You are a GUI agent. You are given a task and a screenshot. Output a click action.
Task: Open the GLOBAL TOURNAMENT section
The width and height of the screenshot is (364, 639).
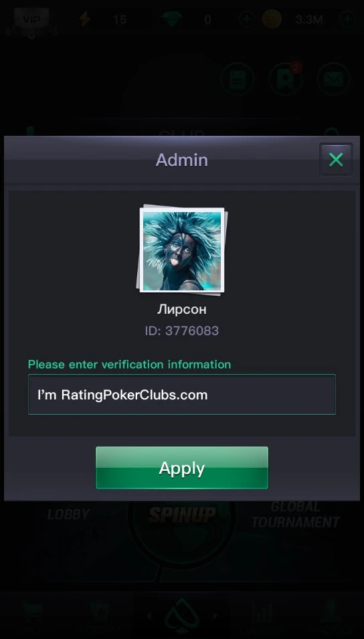click(x=296, y=515)
